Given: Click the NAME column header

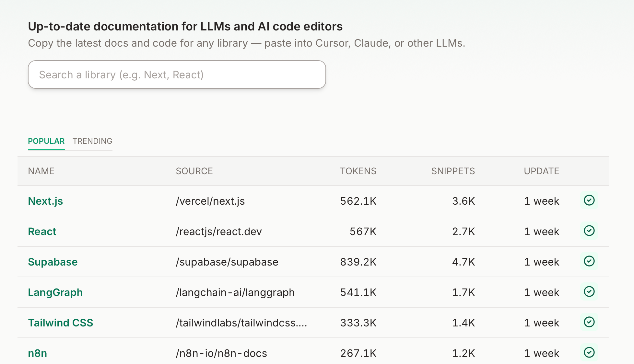Looking at the screenshot, I should point(41,171).
